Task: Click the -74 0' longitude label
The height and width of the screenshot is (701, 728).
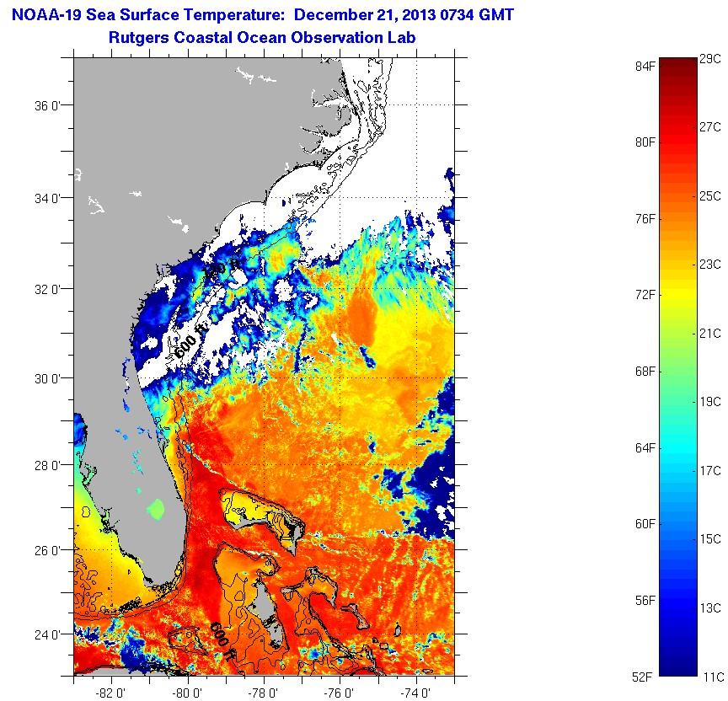Action: pos(415,693)
